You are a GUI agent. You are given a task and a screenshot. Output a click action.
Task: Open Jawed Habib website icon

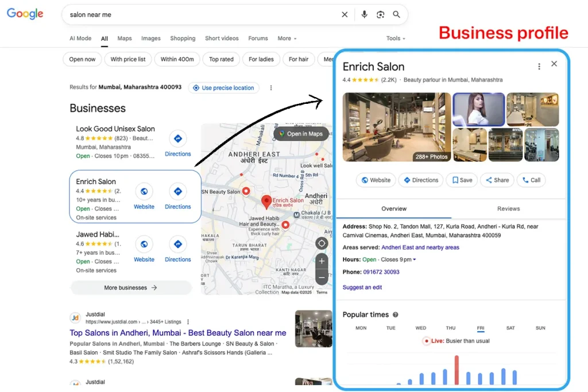pos(144,244)
